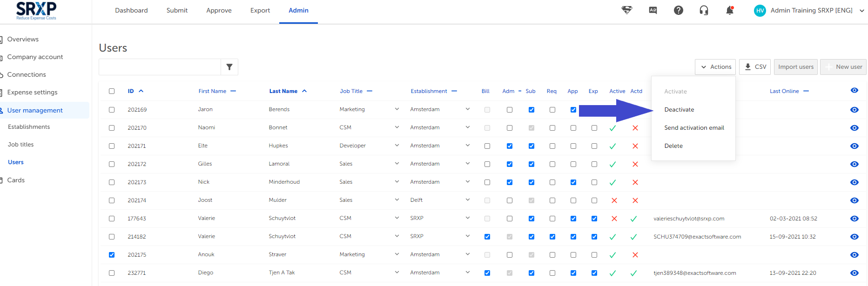Click into the users search field
This screenshot has width=868, height=286.
click(x=160, y=67)
